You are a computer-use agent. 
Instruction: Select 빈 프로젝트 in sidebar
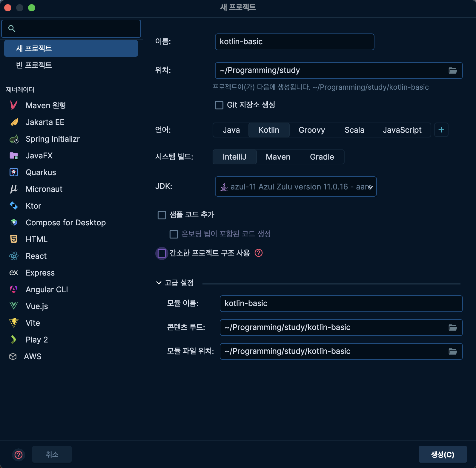click(x=71, y=65)
